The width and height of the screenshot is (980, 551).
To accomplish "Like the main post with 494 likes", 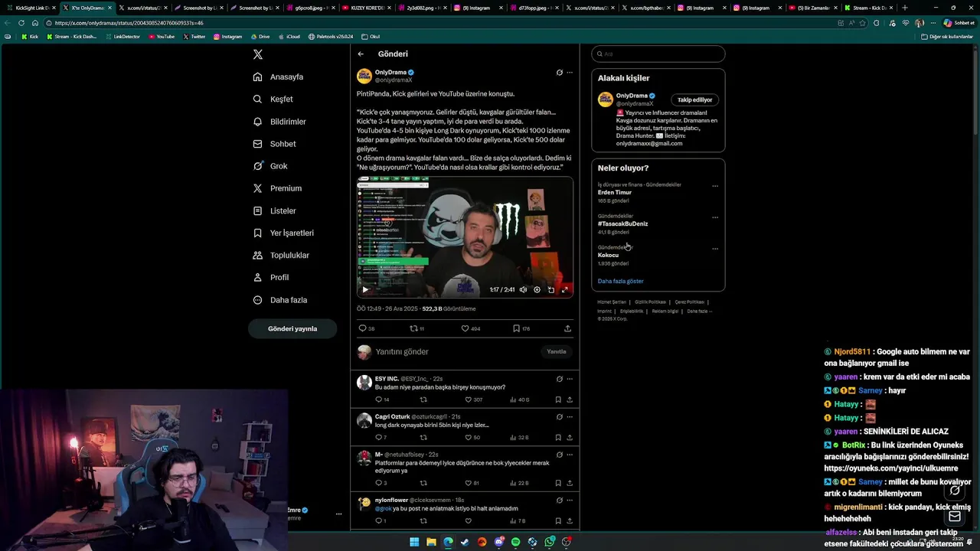I will coord(470,328).
